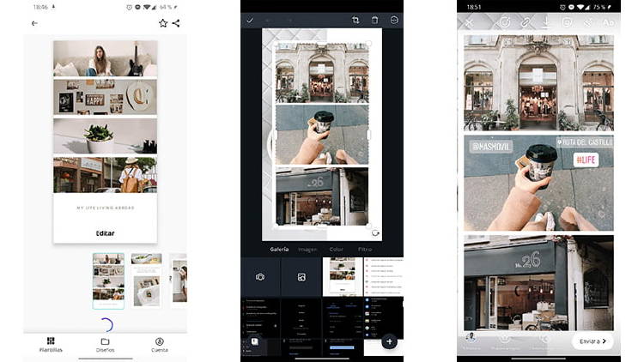Viewport: 644px width, 362px height.
Task: Switch to the Imagen tab
Action: tap(307, 249)
